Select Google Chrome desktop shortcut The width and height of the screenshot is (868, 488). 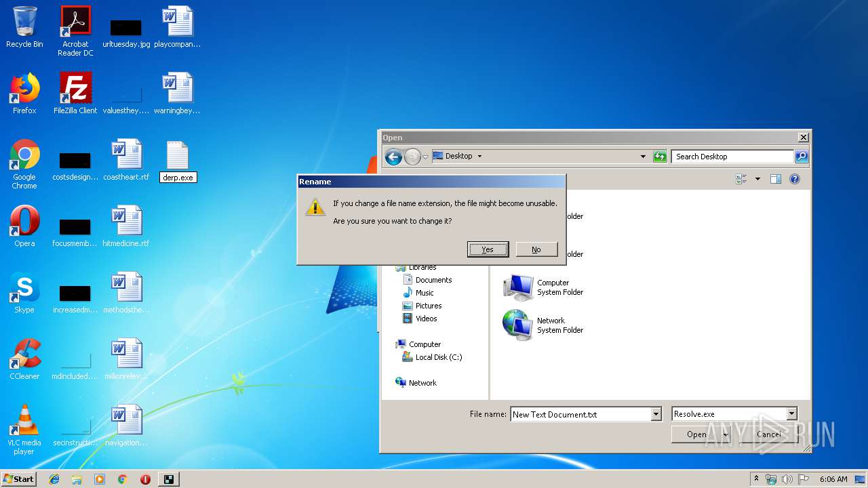point(24,164)
